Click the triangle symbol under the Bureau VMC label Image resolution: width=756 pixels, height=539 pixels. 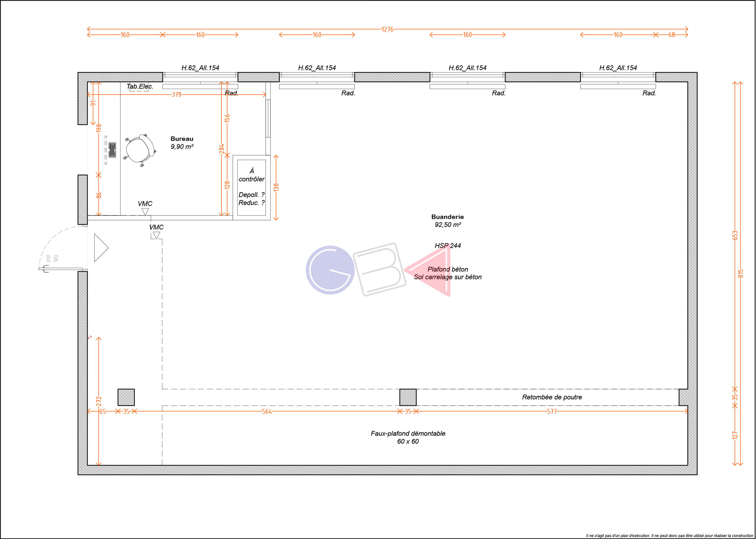(x=145, y=211)
